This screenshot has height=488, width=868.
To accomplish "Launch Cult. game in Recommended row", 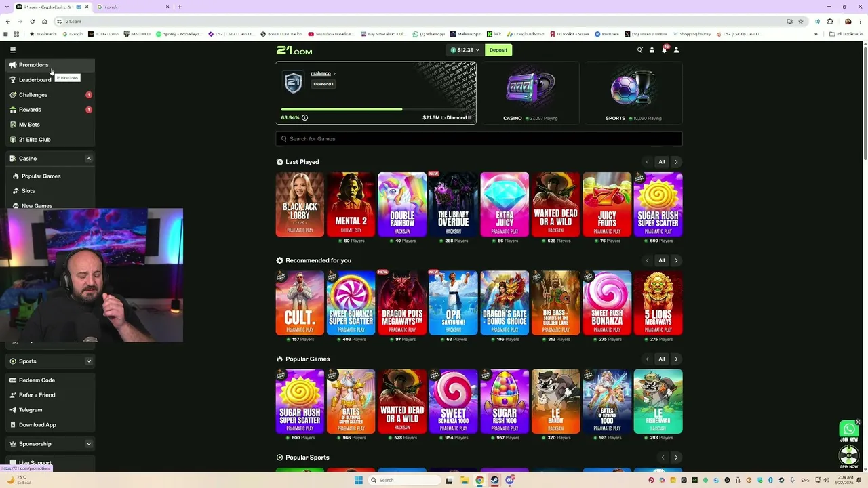I will coord(300,303).
